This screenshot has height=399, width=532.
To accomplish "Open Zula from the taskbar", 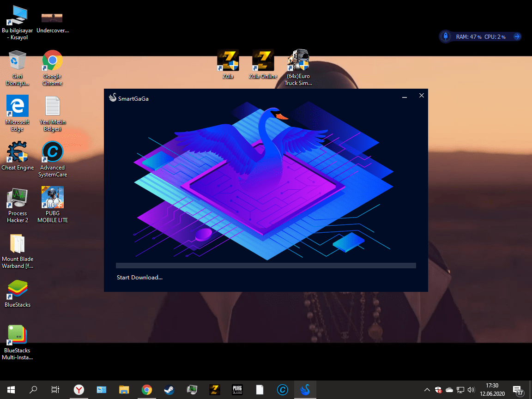I will pyautogui.click(x=215, y=390).
